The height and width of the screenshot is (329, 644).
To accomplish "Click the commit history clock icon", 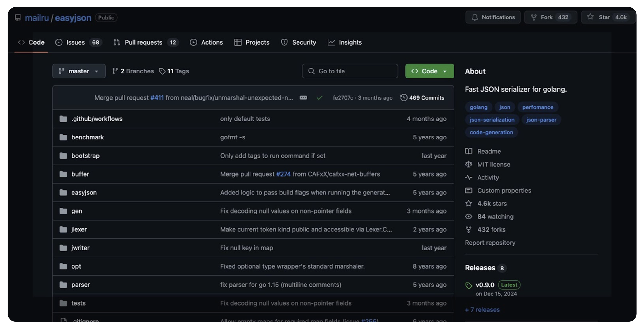I will coord(403,98).
